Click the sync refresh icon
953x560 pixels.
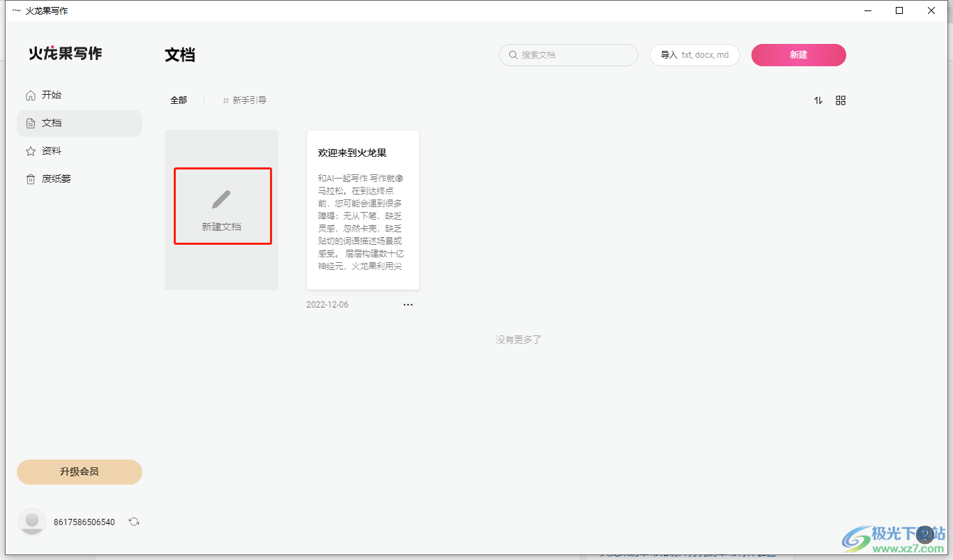(x=134, y=522)
